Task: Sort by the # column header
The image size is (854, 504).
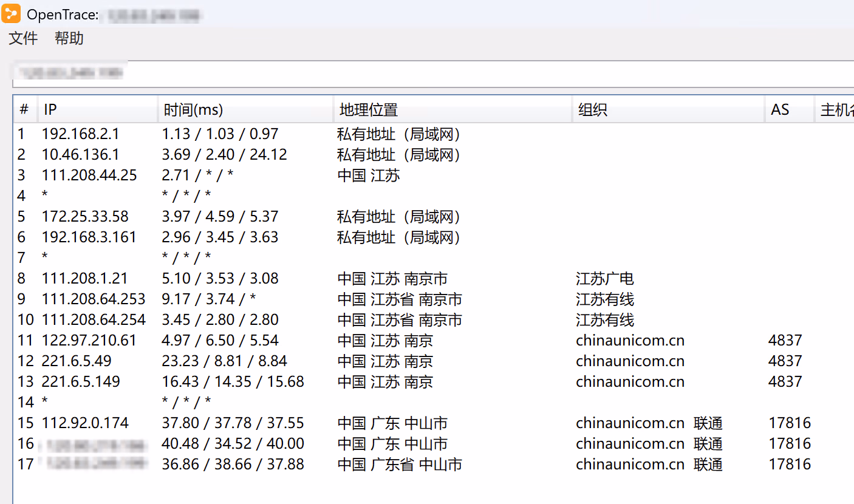Action: pyautogui.click(x=24, y=110)
